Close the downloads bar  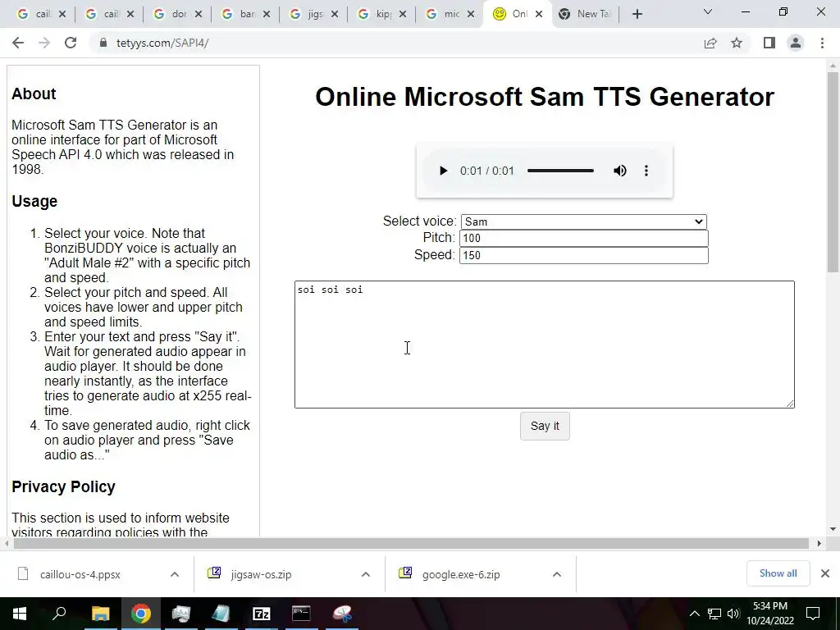pyautogui.click(x=825, y=573)
